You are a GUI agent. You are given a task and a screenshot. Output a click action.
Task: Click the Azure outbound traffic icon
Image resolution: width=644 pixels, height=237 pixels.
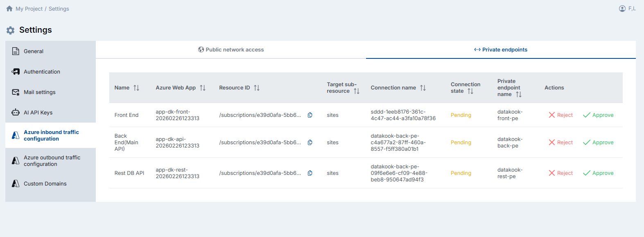16,161
